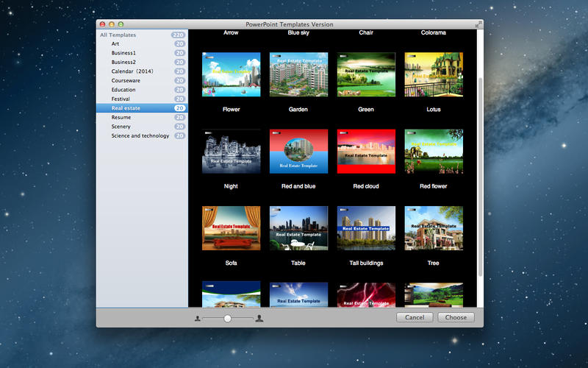Switch to the Business1 category
The image size is (588, 368).
click(123, 53)
